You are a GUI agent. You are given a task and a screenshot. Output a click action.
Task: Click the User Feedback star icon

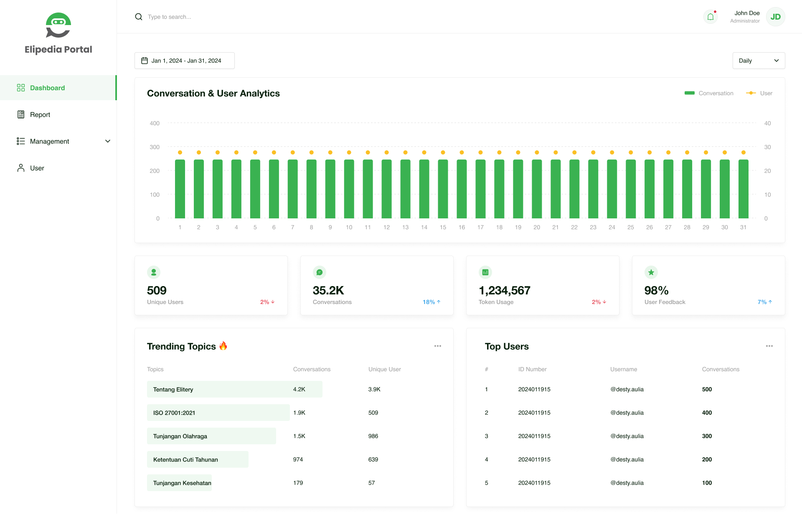pyautogui.click(x=651, y=272)
